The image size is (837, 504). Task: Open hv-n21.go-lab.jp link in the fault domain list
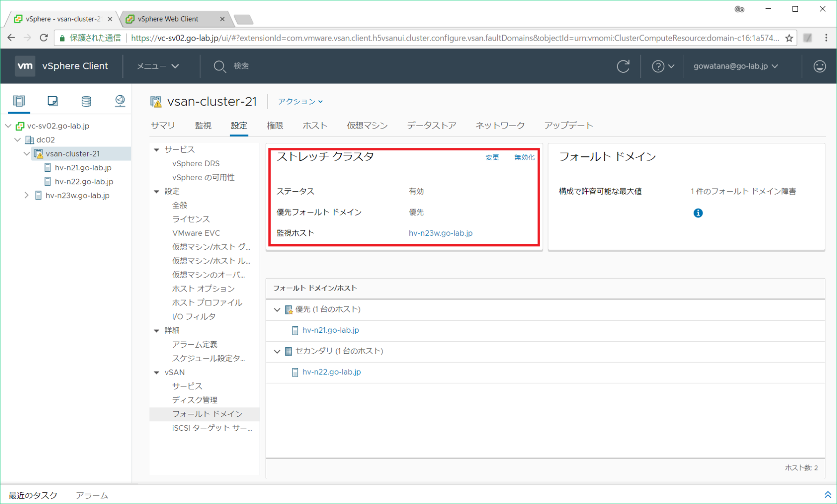coord(331,330)
